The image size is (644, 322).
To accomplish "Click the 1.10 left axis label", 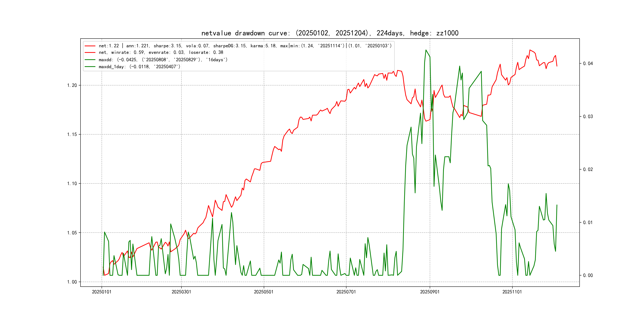I will (72, 184).
